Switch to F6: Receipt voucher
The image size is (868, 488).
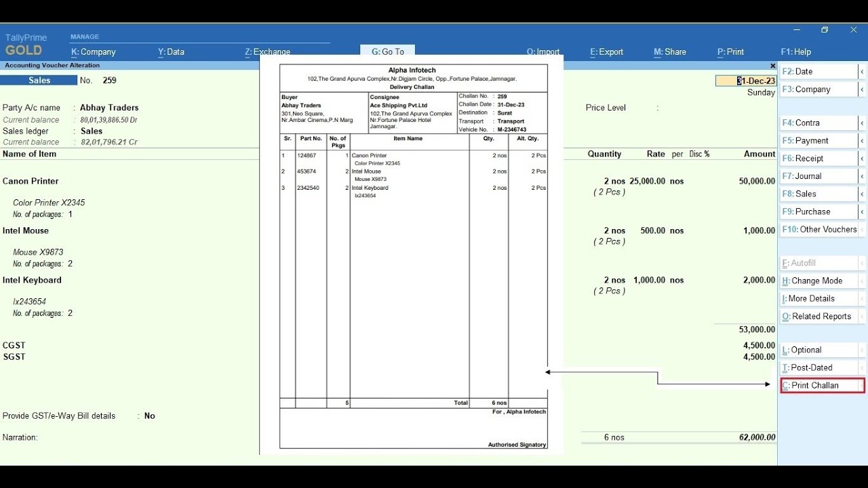[818, 158]
